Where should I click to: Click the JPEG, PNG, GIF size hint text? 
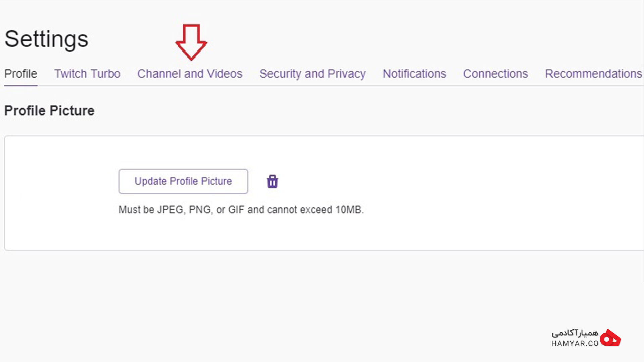(x=241, y=210)
